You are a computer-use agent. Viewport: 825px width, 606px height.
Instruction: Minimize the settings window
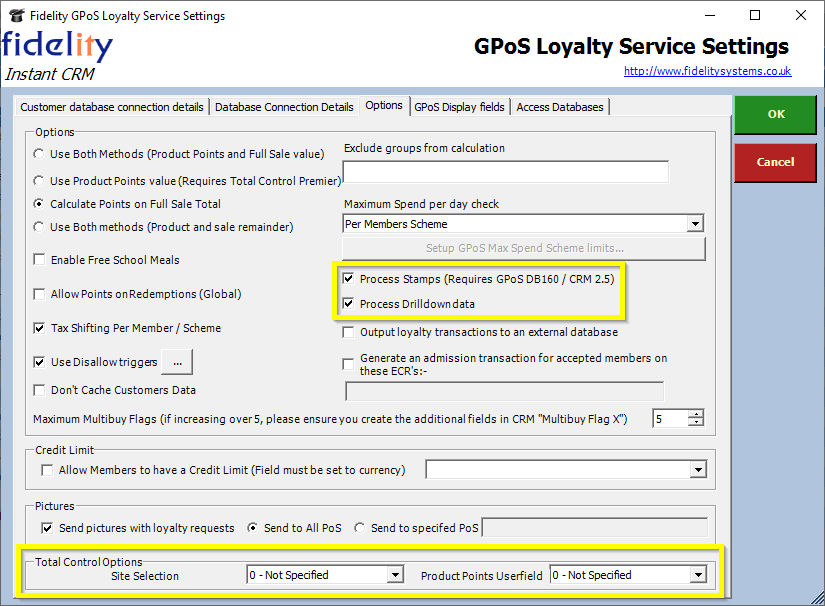(x=710, y=16)
